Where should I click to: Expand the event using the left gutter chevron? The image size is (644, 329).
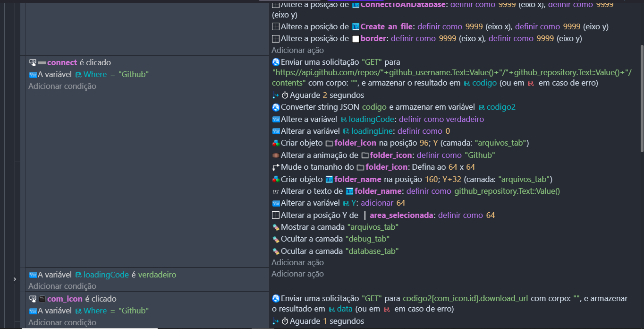15,279
